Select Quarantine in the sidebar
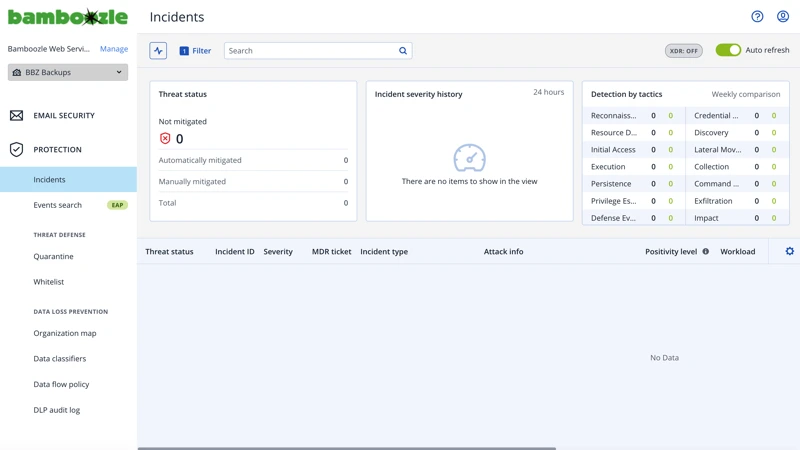The height and width of the screenshot is (450, 800). [x=53, y=257]
